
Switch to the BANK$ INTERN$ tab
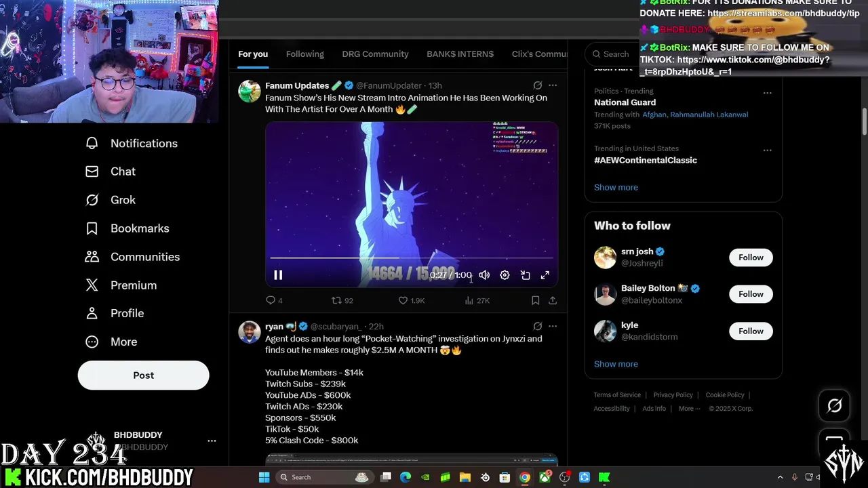point(460,54)
